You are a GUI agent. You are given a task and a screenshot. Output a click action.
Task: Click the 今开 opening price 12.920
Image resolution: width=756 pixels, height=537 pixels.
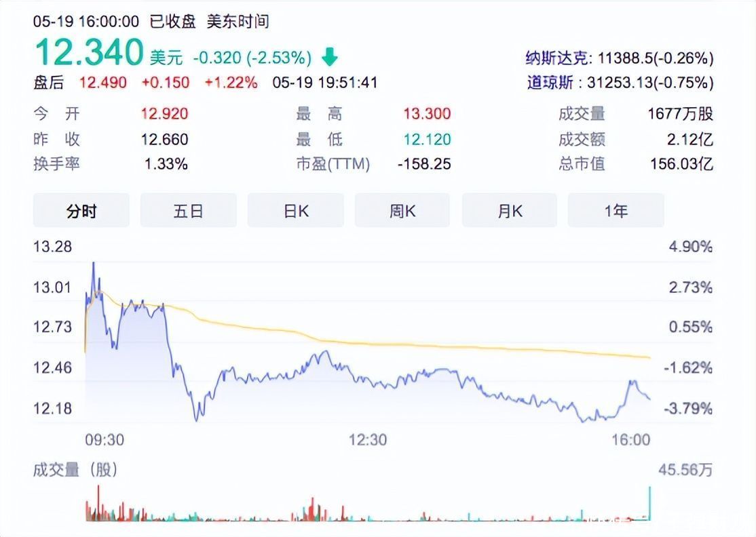pos(166,114)
